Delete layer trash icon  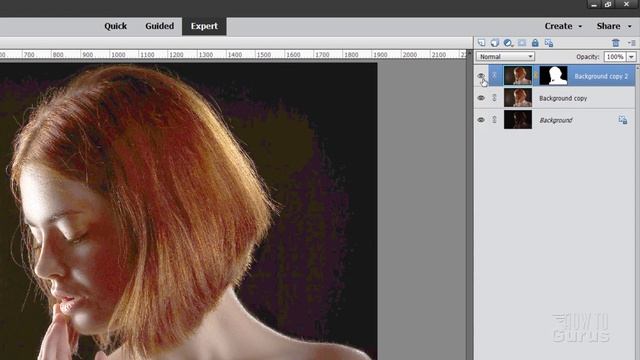coord(616,43)
